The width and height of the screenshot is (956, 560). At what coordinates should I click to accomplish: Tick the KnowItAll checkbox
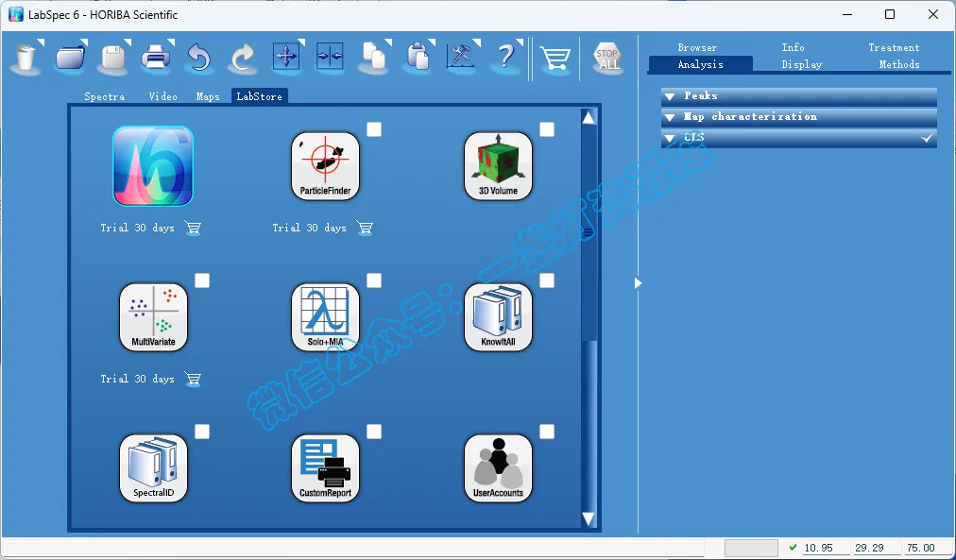point(547,280)
